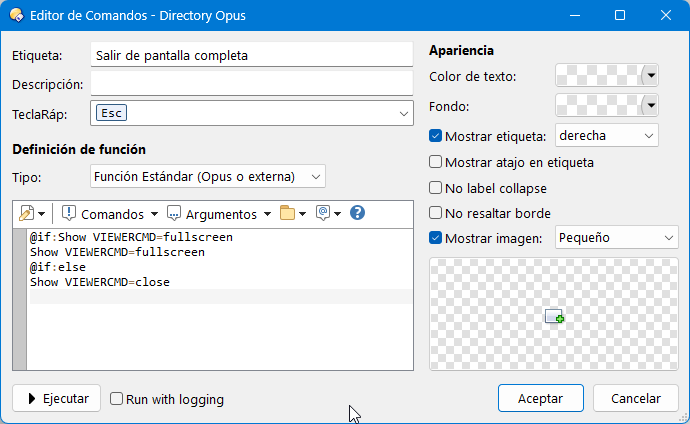690x424 pixels.
Task: Enable Mostrar atajo en etiqueta checkbox
Action: (x=435, y=162)
